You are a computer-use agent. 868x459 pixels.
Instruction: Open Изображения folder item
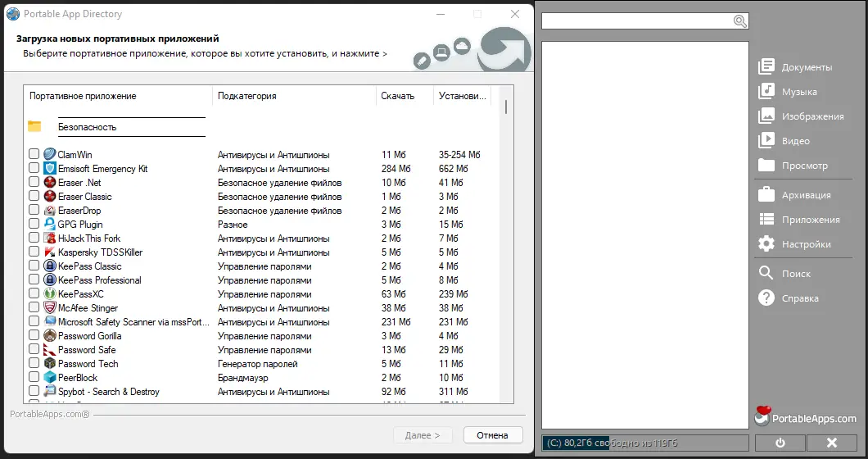pyautogui.click(x=801, y=116)
